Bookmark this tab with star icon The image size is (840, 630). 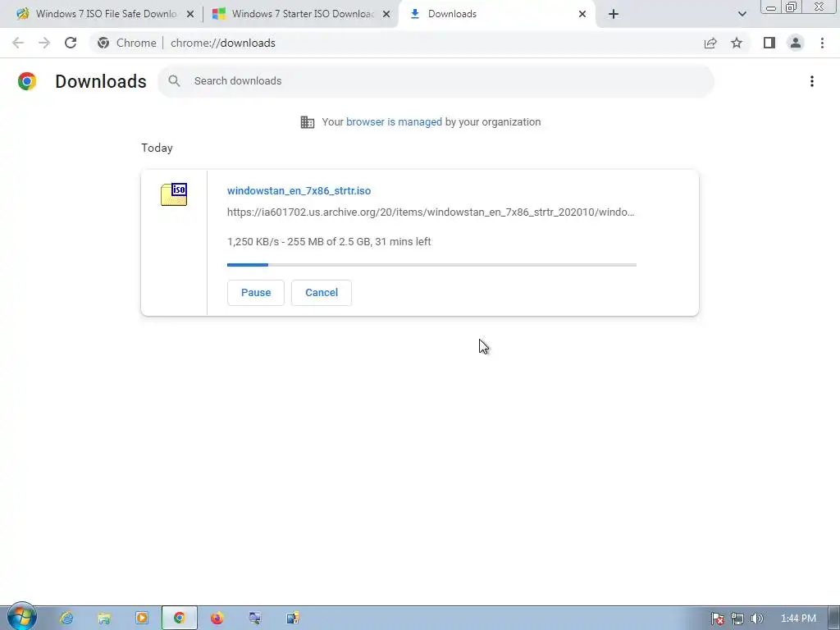pos(737,43)
